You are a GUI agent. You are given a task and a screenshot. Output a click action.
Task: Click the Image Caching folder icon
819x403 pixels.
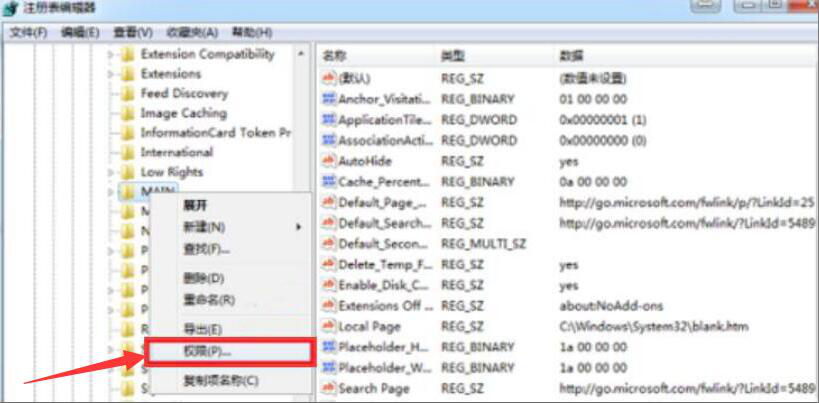[x=127, y=113]
